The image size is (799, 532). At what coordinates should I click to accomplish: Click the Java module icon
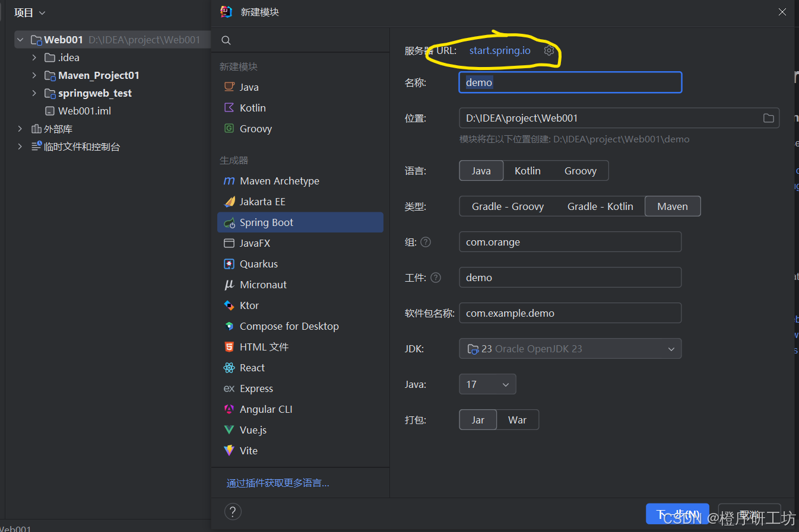coord(229,87)
